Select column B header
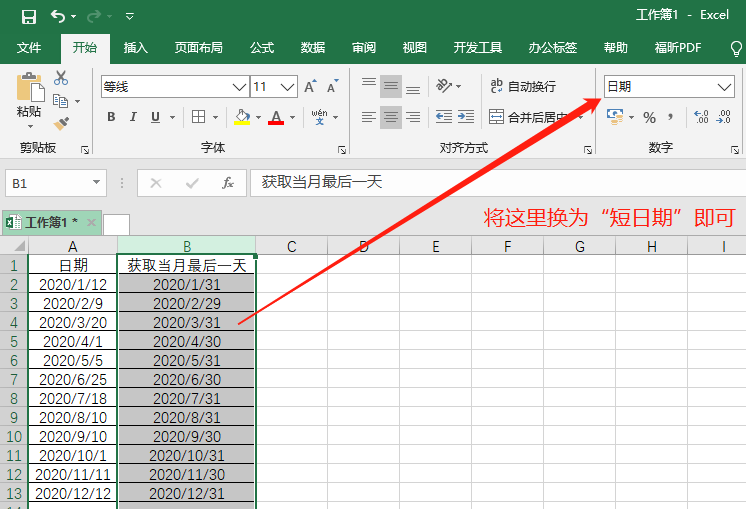Image resolution: width=746 pixels, height=509 pixels. [x=186, y=245]
